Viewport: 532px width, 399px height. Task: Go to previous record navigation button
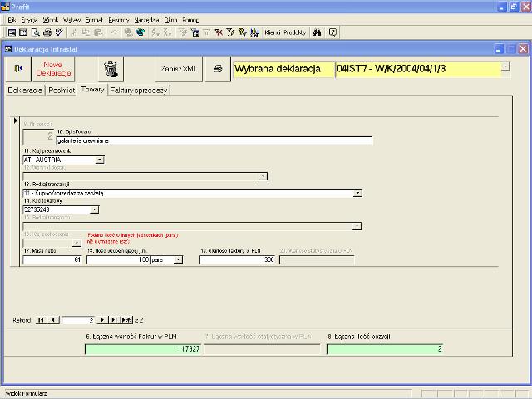pos(53,320)
